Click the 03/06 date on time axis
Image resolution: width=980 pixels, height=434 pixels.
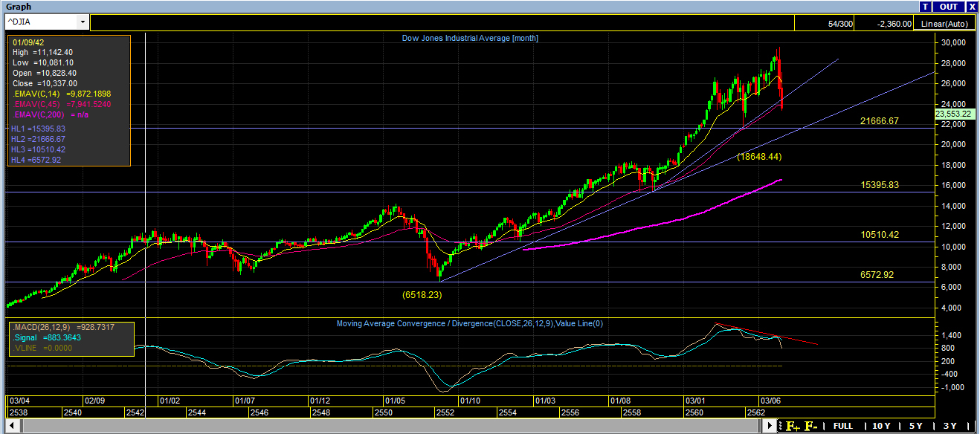pos(770,400)
